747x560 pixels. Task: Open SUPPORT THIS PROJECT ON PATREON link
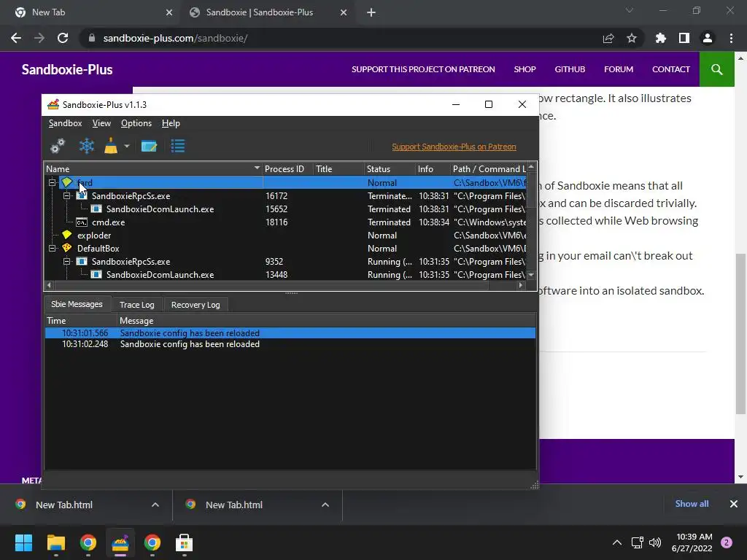pyautogui.click(x=423, y=69)
